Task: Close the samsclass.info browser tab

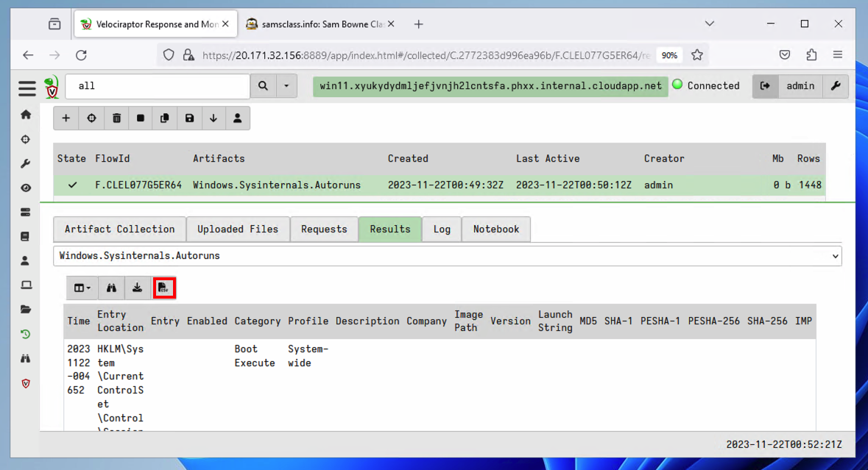Action: coord(391,24)
